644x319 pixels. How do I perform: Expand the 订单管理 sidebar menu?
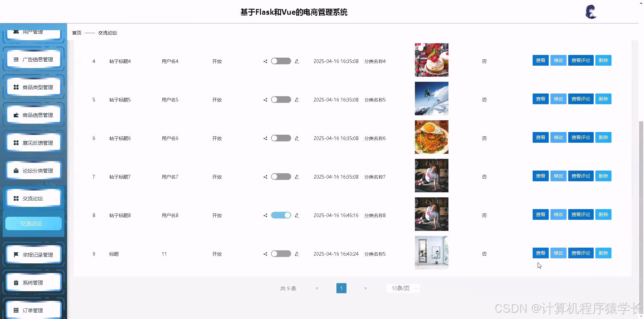pos(34,310)
